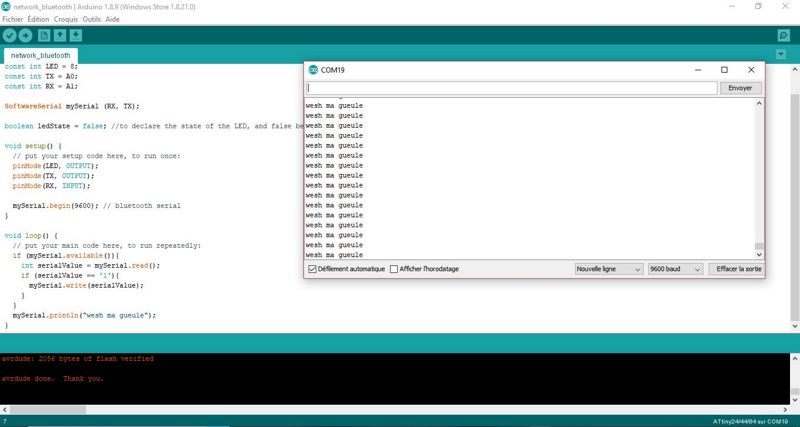Click console scrollbar down arrow
Image resolution: width=800 pixels, height=427 pixels.
pos(795,400)
